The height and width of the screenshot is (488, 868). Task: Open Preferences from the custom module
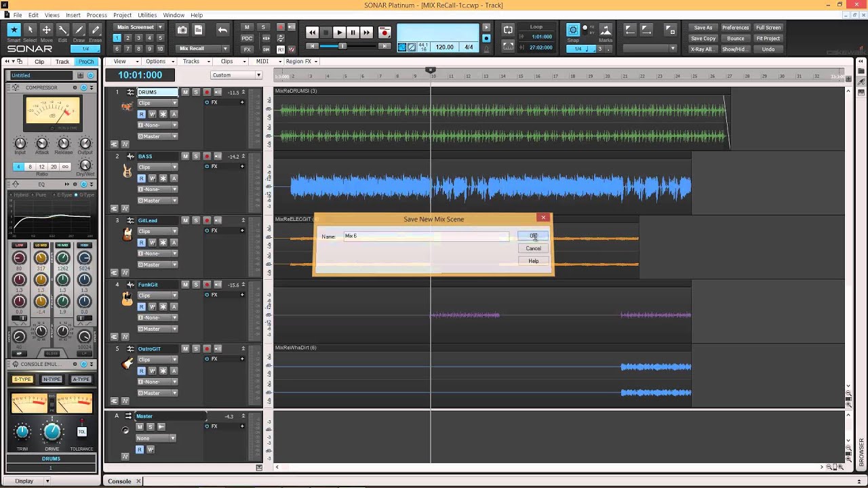tap(735, 28)
